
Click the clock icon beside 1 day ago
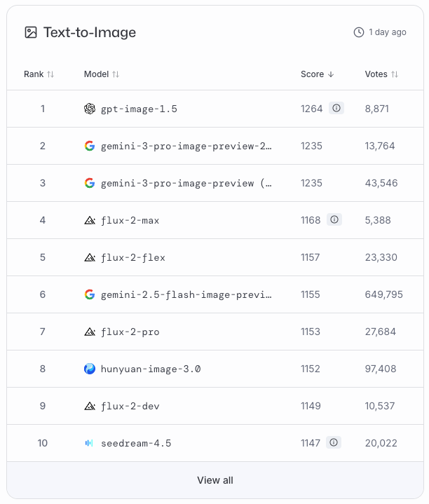click(359, 32)
